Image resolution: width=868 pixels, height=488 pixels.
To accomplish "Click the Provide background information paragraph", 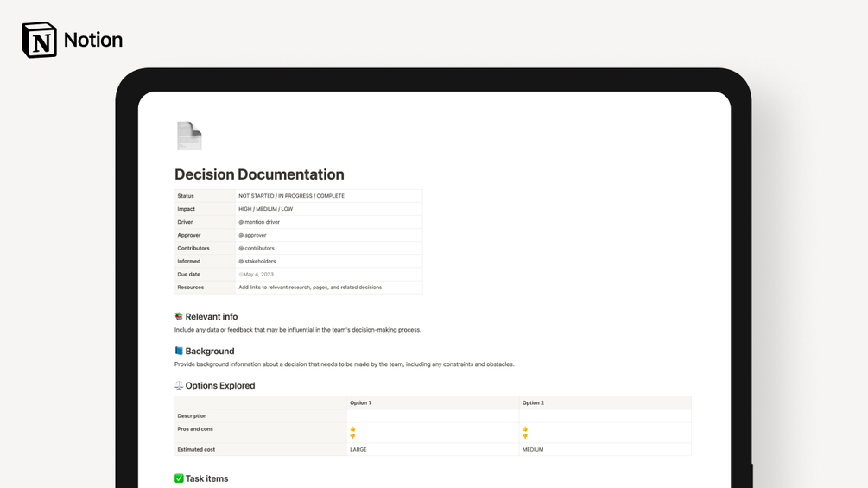I will click(x=345, y=364).
